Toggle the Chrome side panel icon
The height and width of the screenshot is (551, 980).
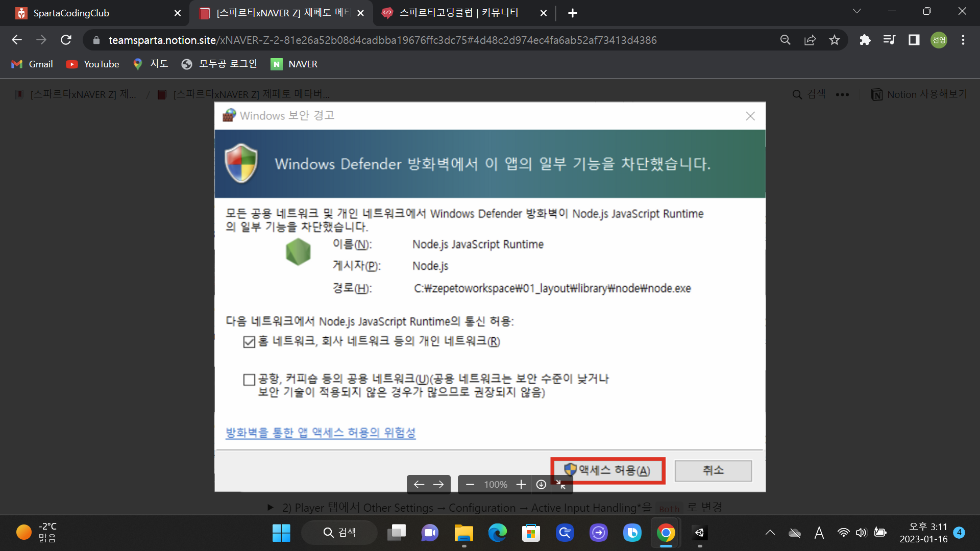click(x=914, y=40)
